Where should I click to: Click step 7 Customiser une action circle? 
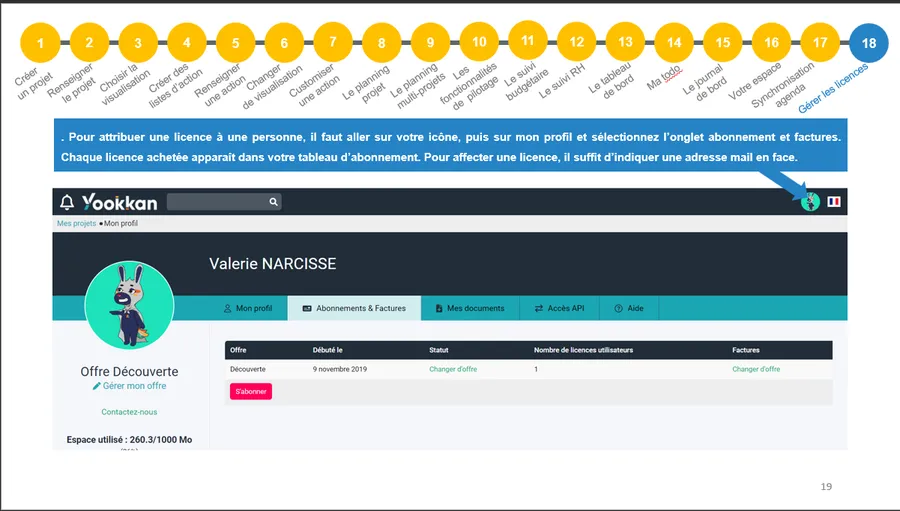tap(333, 42)
